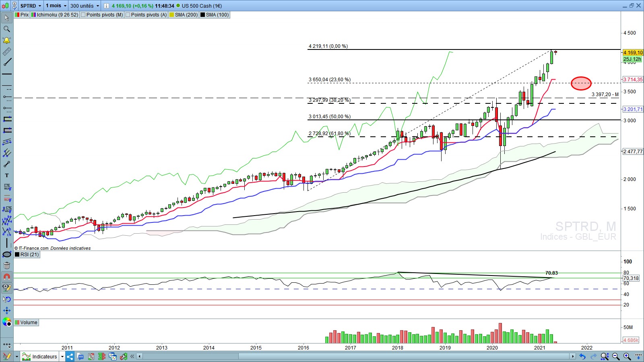
Task: Open the color wheel picker
Action: (x=7, y=322)
